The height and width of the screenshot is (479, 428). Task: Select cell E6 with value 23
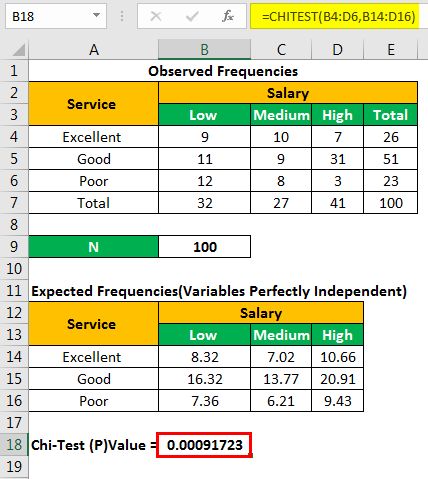click(390, 181)
